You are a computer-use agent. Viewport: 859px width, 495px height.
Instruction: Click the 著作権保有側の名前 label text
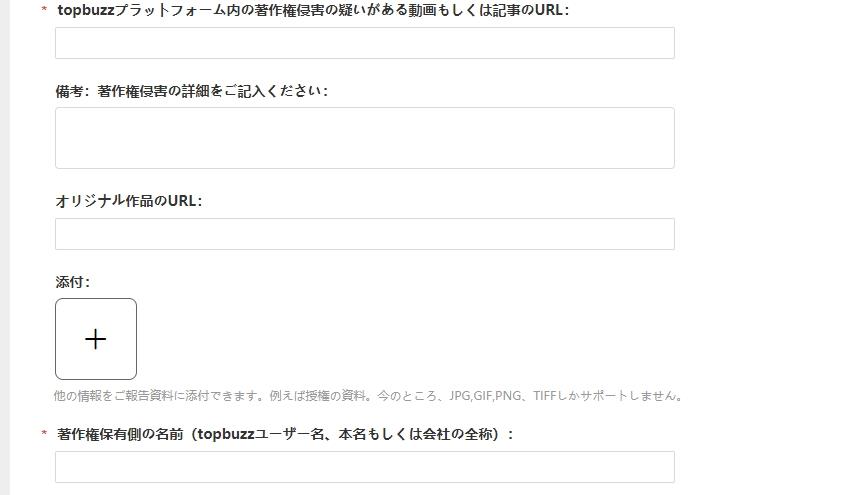coord(285,434)
